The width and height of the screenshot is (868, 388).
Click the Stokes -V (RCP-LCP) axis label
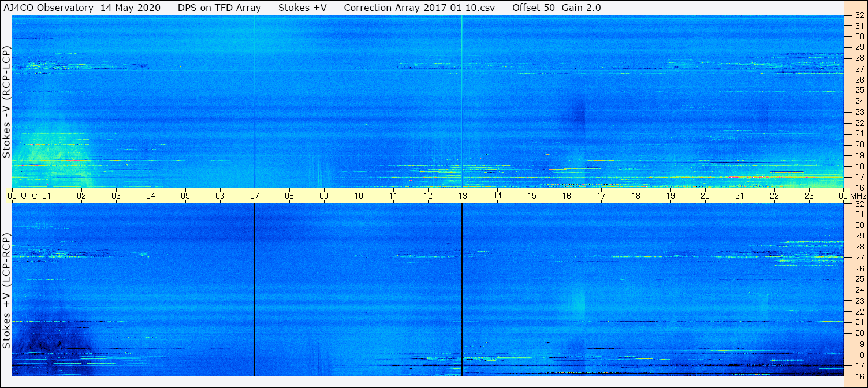coord(6,101)
